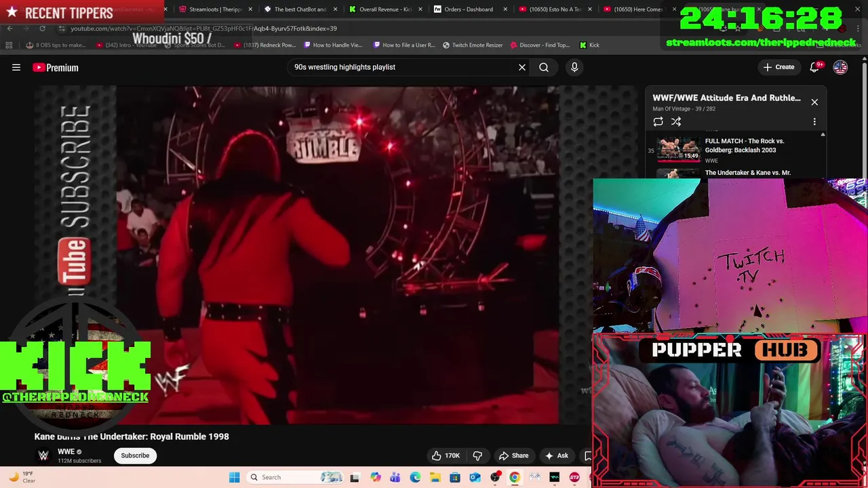Close the Orders – Dashboard tab
The width and height of the screenshot is (868, 488).
click(505, 9)
